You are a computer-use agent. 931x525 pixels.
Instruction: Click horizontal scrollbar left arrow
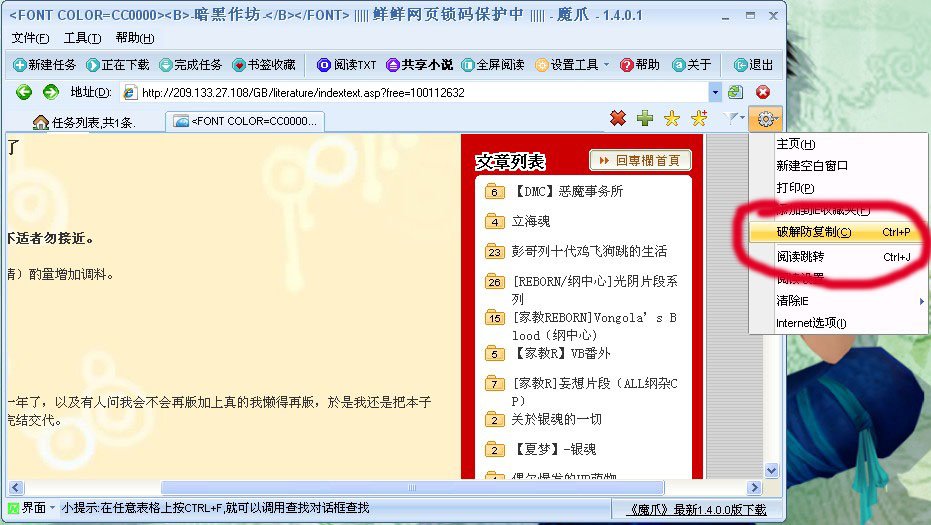[x=16, y=488]
